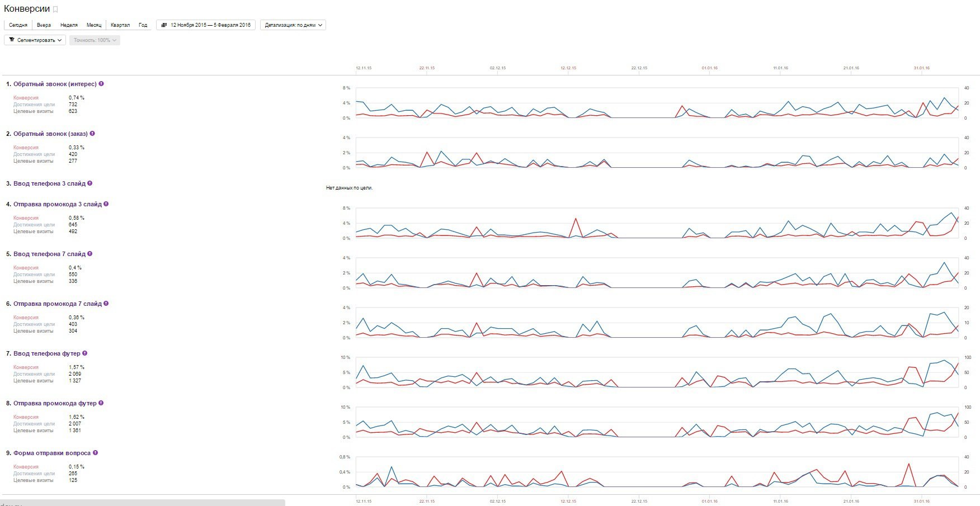Select the Сегодня period tab
This screenshot has width=980, height=506.
click(x=18, y=25)
